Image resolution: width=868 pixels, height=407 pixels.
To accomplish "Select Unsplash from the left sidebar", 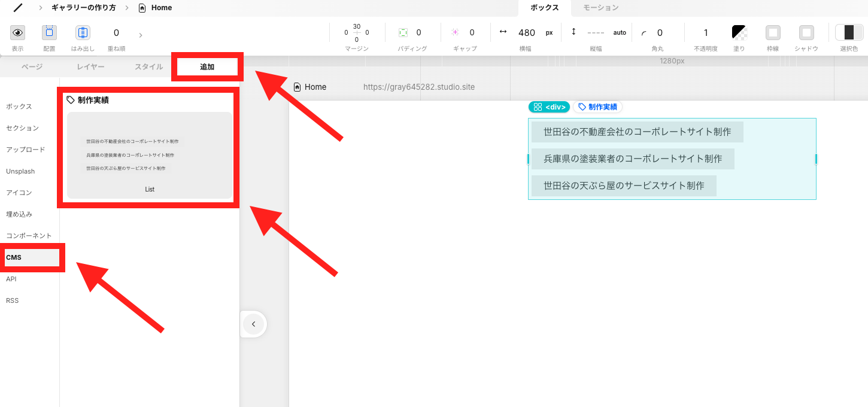I will tap(20, 171).
